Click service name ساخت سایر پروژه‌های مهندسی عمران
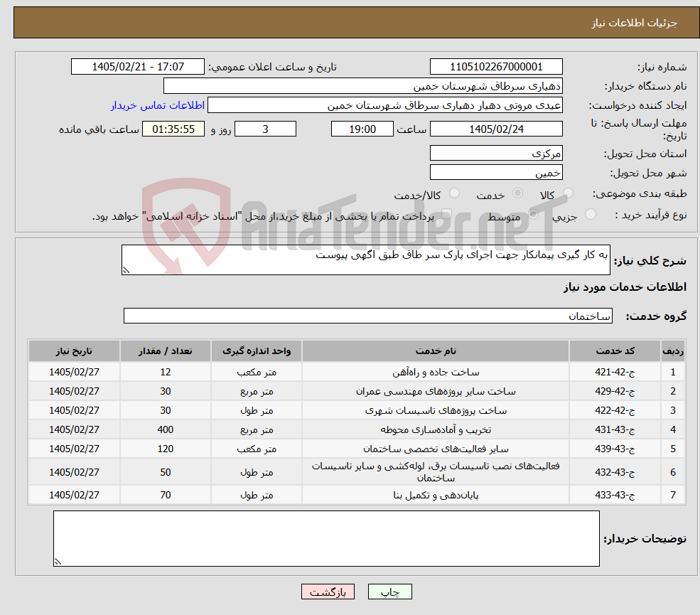The width and height of the screenshot is (700, 615). coord(436,391)
